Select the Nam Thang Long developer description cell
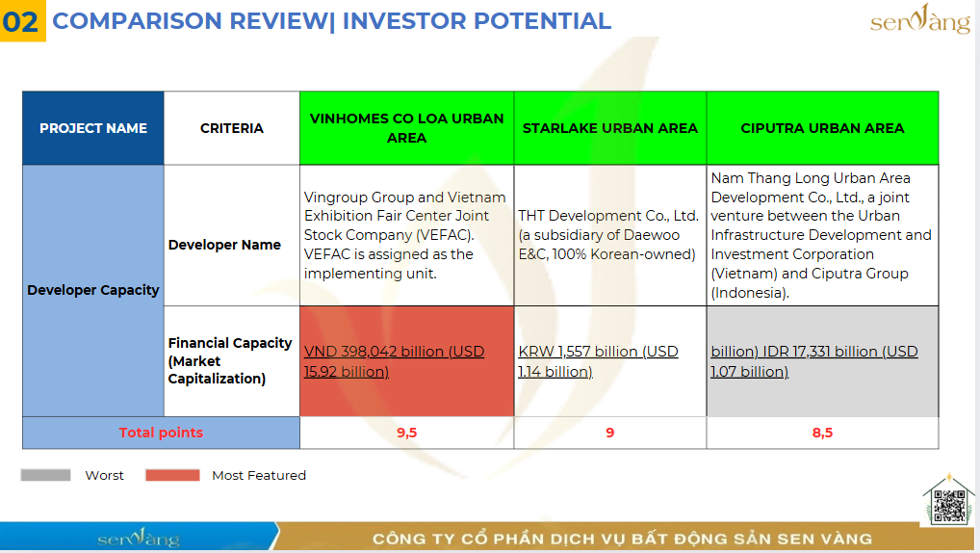980x553 pixels. pyautogui.click(x=822, y=235)
